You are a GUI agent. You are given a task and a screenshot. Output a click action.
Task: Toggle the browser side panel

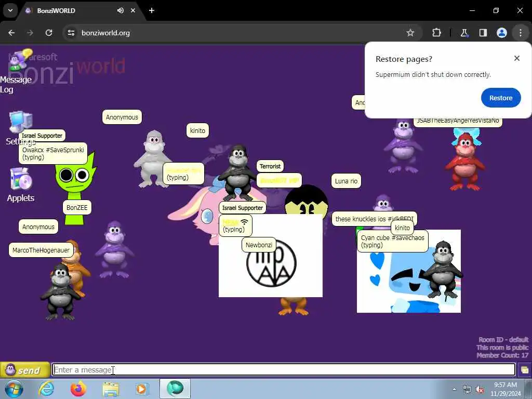(483, 33)
